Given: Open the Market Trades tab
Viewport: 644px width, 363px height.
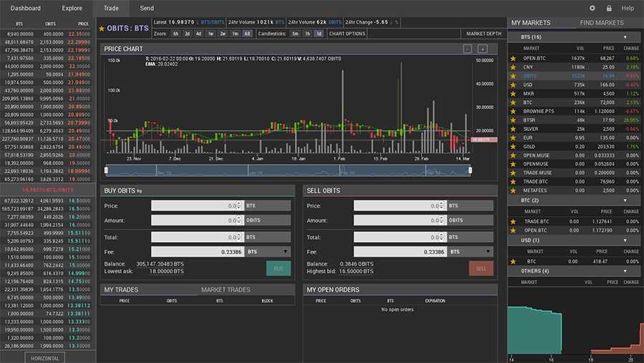Looking at the screenshot, I should [225, 289].
